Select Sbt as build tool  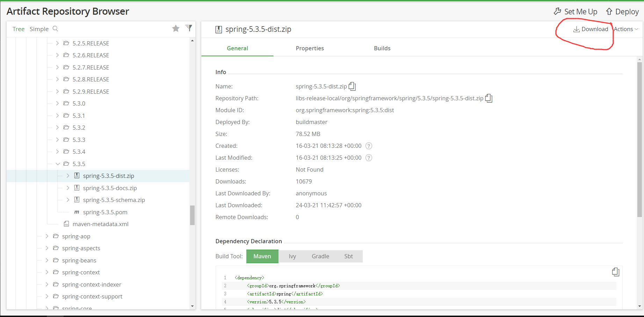(349, 256)
